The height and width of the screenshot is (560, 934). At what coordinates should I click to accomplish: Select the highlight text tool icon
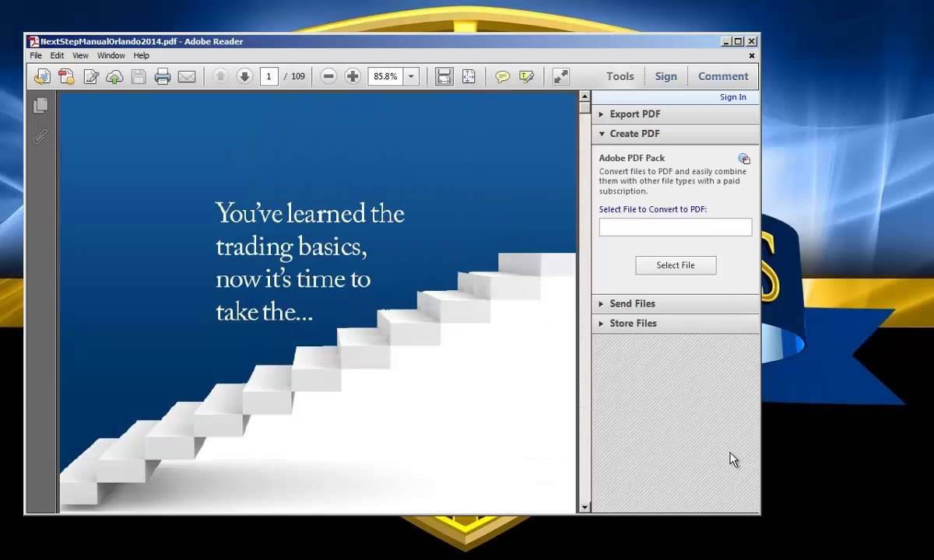(x=527, y=76)
